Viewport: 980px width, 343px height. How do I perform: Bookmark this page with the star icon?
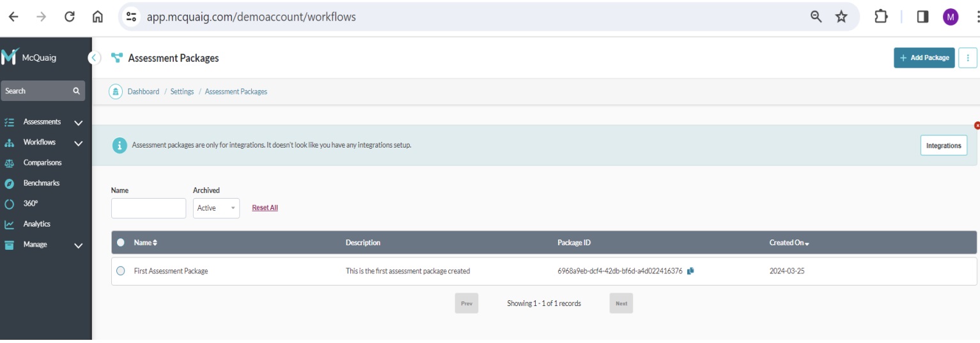click(841, 17)
